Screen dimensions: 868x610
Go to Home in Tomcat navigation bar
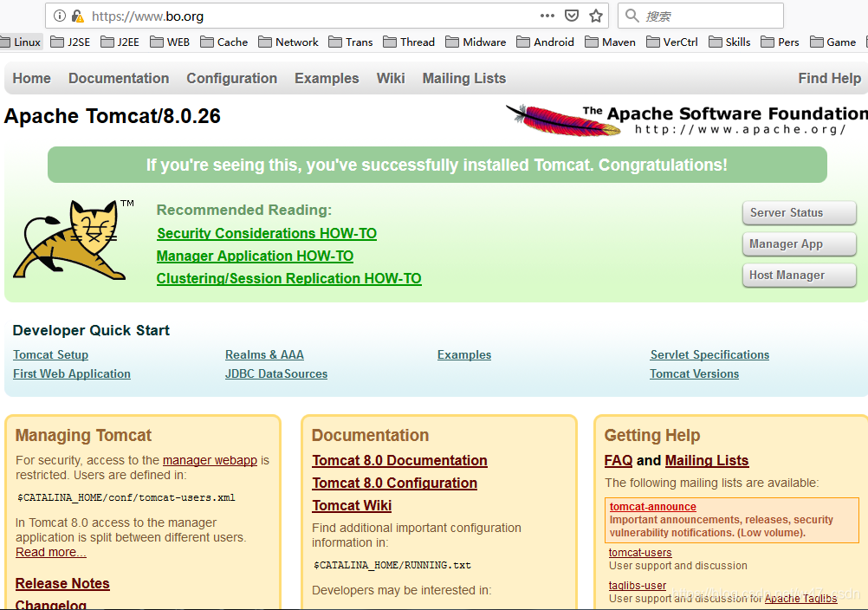tap(31, 79)
